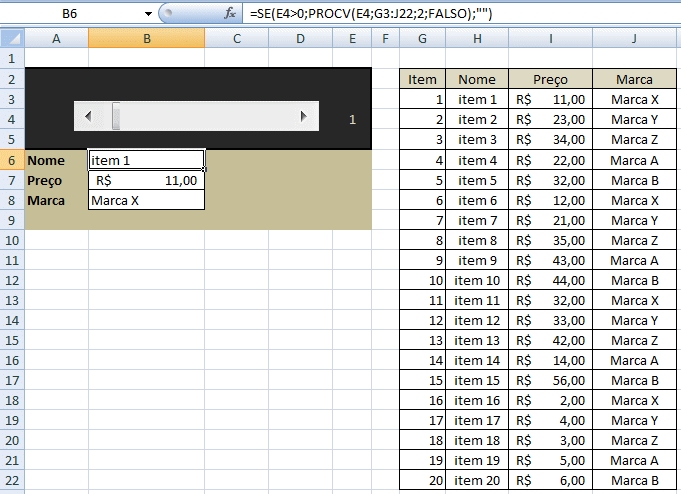This screenshot has width=681, height=494.
Task: Click the formula bar with PROCV formula
Action: [x=460, y=14]
